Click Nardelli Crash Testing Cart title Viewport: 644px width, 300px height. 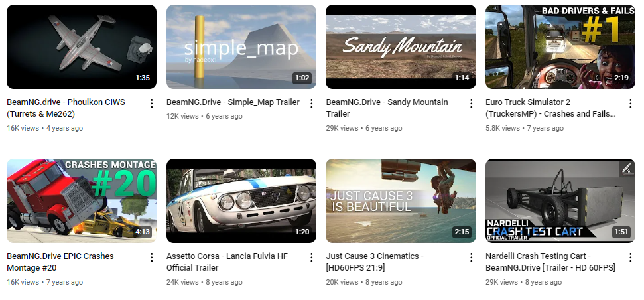point(550,262)
